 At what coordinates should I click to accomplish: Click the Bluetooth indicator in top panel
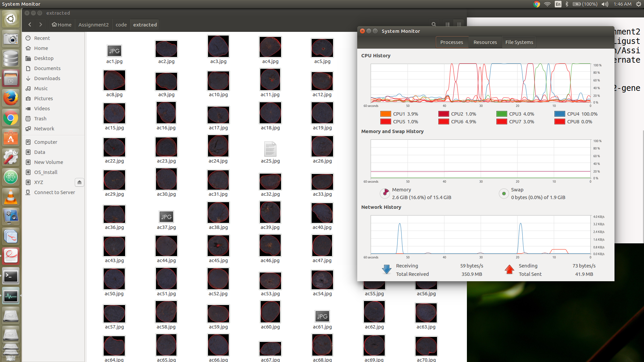click(x=567, y=4)
